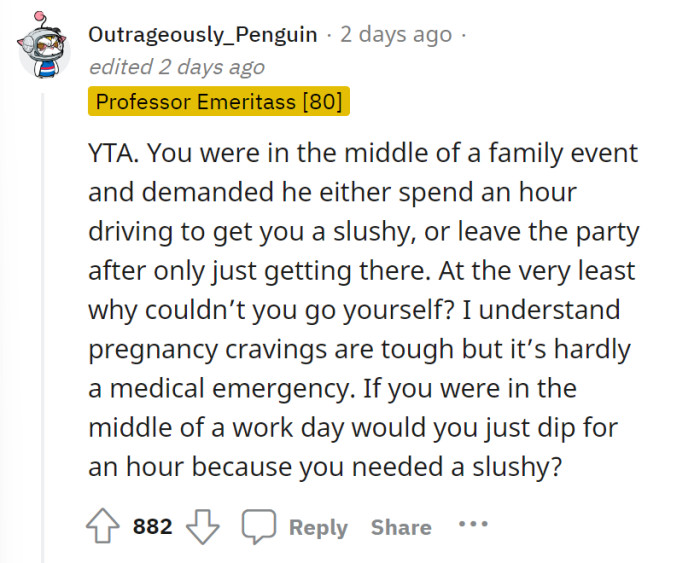Click the 'Professor Emeritass [80]' flair badge
Screen dimensions: 700x563
click(219, 102)
